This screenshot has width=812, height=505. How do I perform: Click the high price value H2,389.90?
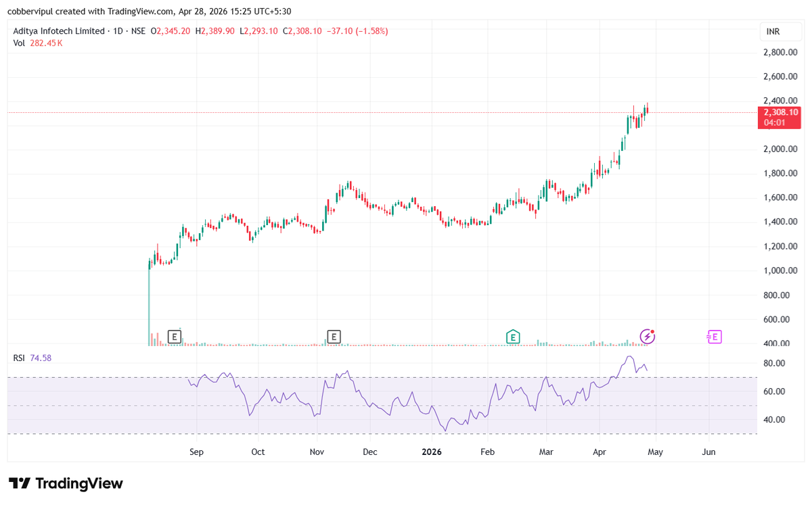216,31
